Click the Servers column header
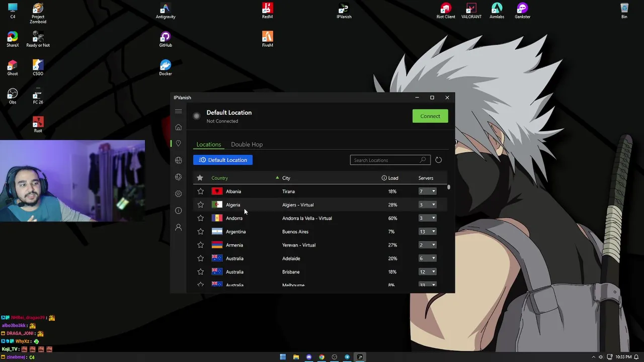Image resolution: width=644 pixels, height=362 pixels. click(426, 178)
